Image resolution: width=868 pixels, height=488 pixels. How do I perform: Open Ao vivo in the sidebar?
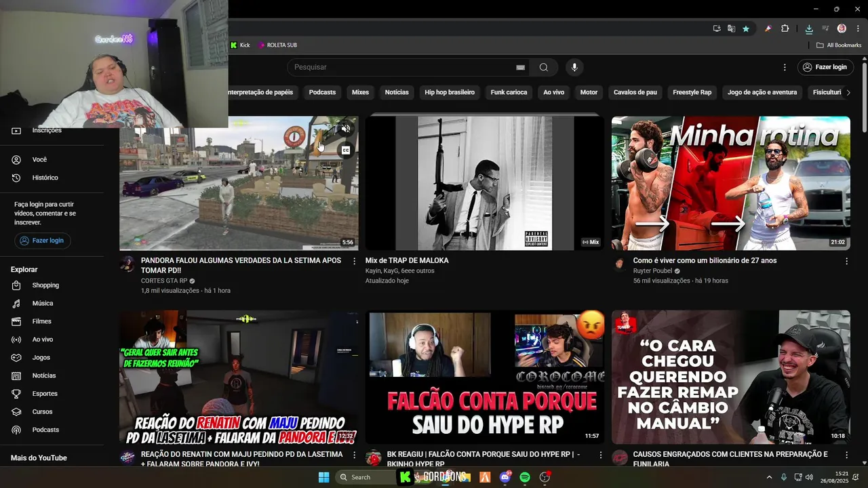tap(42, 340)
